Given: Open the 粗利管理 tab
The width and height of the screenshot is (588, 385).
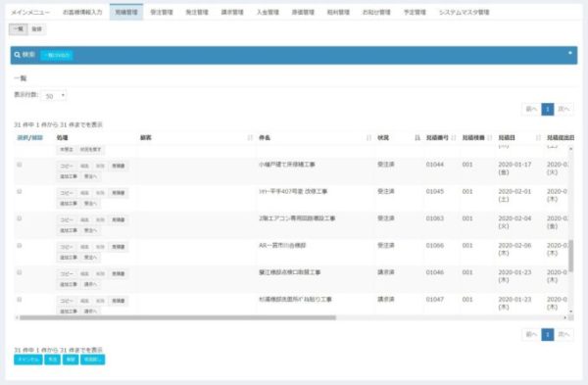Looking at the screenshot, I should click(338, 12).
